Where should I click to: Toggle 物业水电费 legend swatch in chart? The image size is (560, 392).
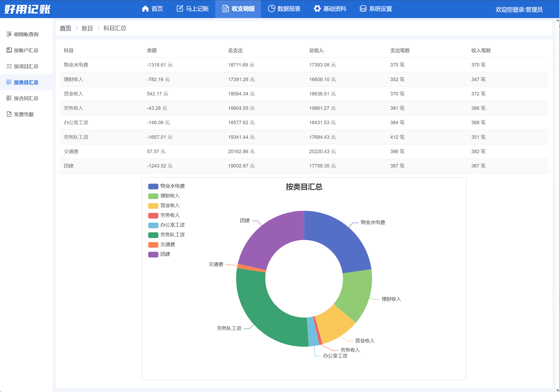tap(153, 186)
